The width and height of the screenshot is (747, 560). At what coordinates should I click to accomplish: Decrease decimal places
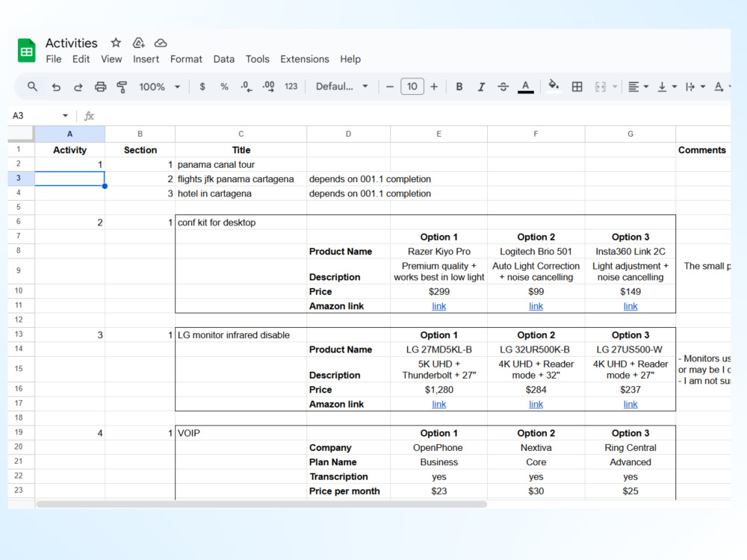[x=247, y=87]
